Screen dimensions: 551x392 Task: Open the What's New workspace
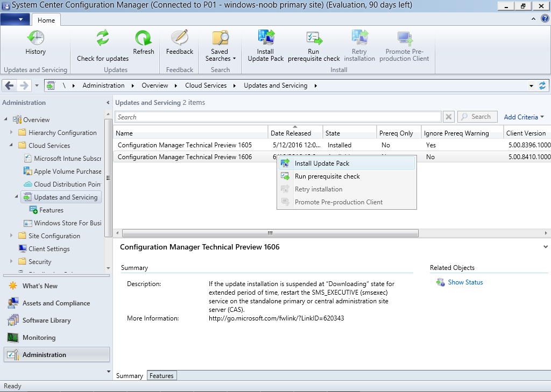(x=56, y=286)
